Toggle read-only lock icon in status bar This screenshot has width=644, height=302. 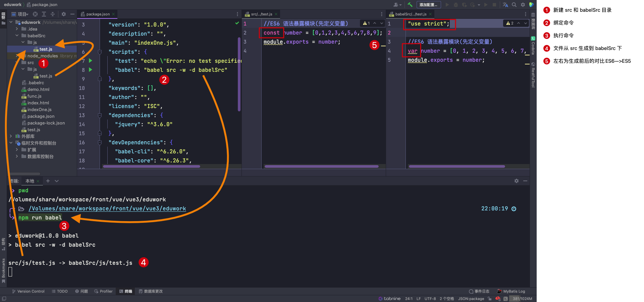click(490, 299)
